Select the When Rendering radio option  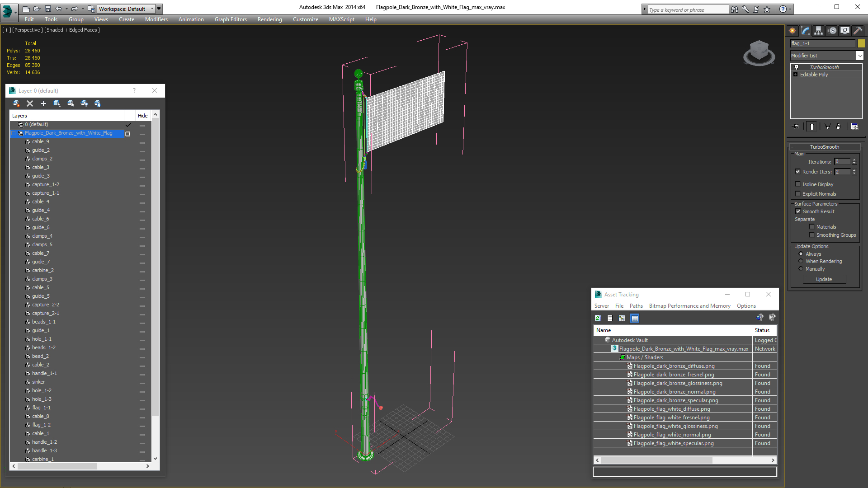(801, 261)
